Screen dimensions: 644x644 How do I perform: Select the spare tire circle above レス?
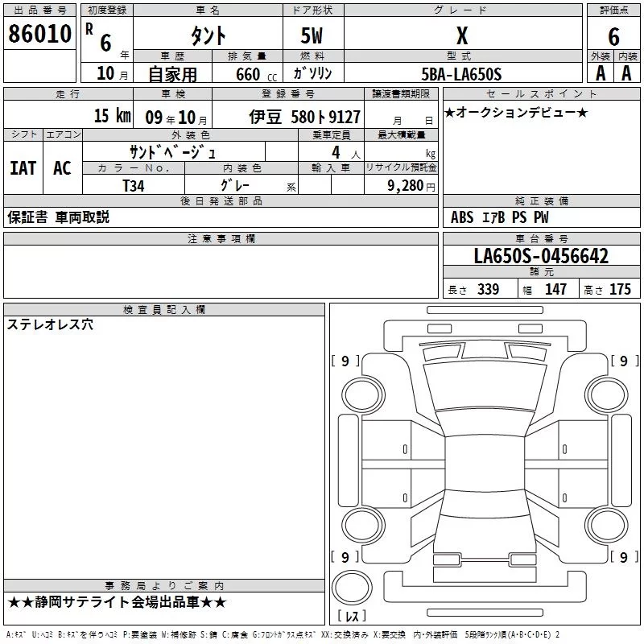point(352,587)
